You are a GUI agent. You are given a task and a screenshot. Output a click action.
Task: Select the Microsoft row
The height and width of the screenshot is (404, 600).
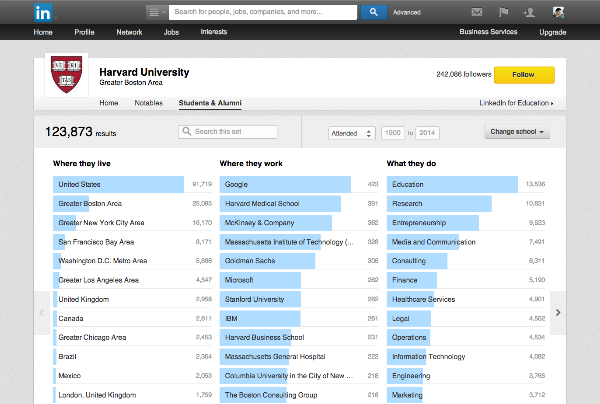pos(299,280)
